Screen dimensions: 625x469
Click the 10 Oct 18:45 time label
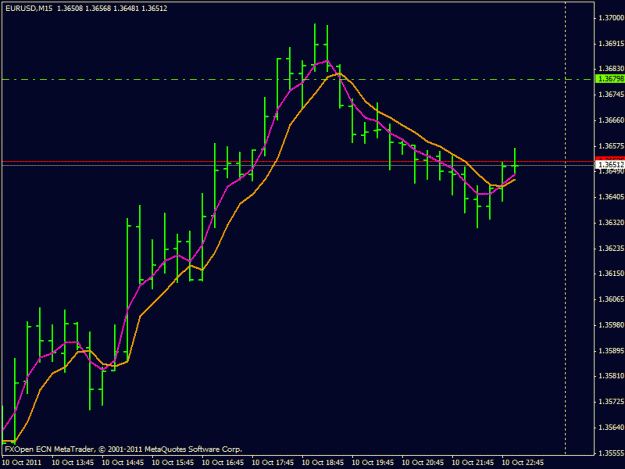pyautogui.click(x=323, y=462)
